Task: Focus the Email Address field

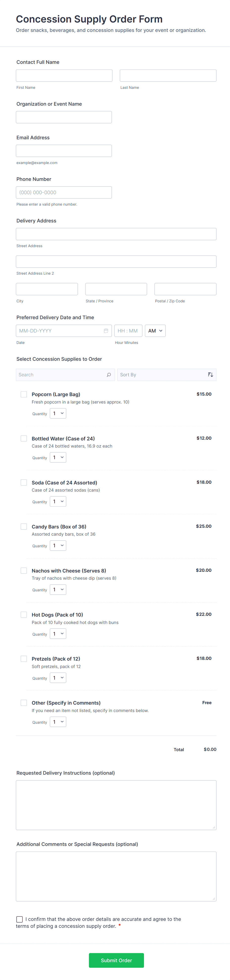Action: point(64,151)
